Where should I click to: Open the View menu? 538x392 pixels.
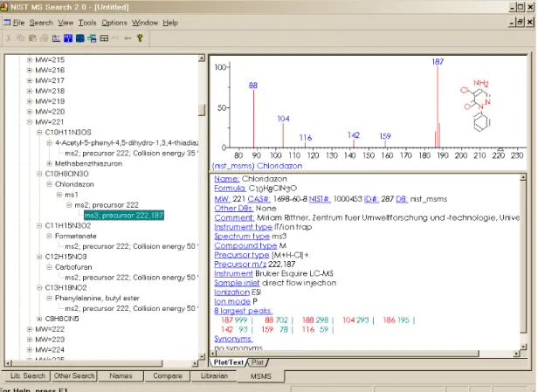point(66,23)
